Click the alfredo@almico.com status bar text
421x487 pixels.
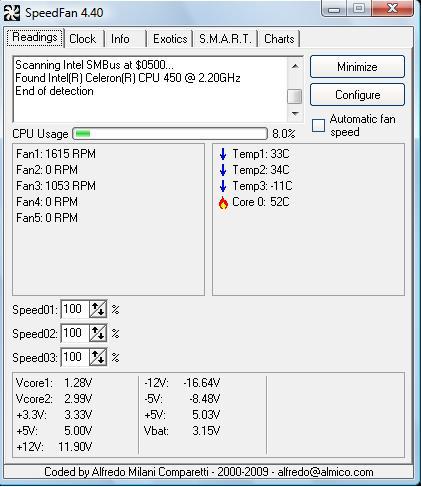pos(325,472)
